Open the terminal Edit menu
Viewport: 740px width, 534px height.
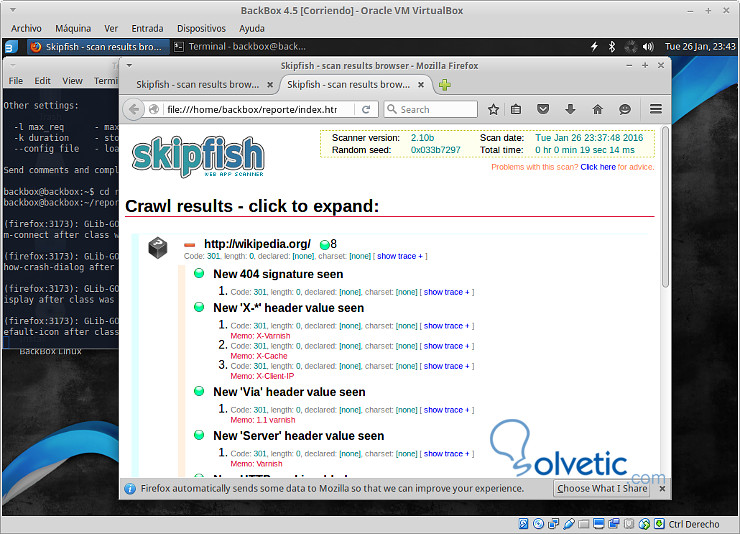click(42, 81)
